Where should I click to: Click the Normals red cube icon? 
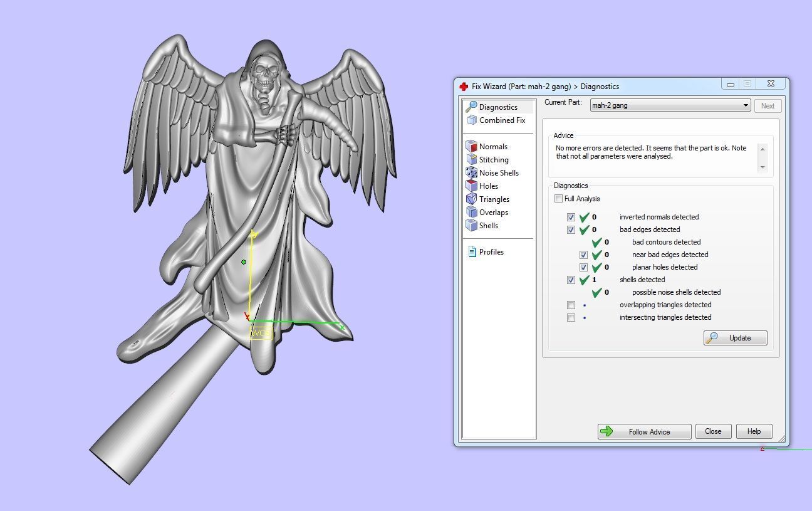(x=471, y=146)
